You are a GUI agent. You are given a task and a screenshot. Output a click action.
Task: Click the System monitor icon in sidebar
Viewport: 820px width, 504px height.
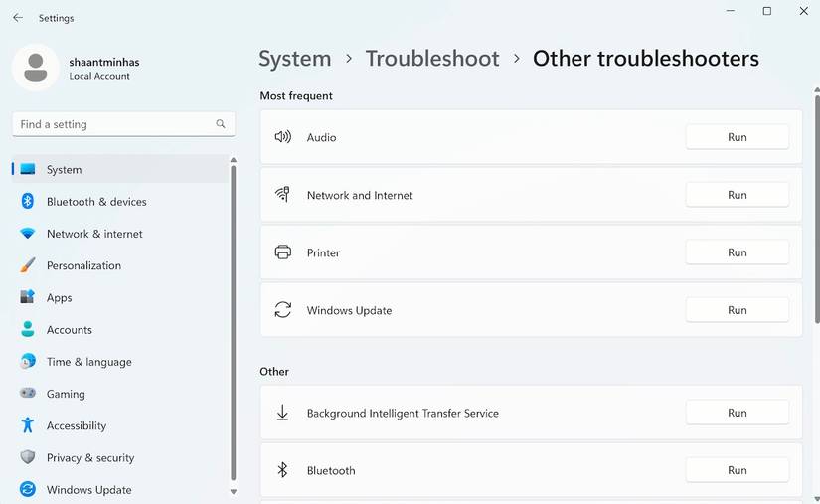coord(28,169)
